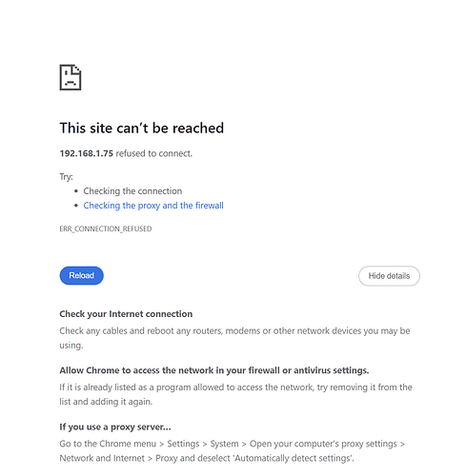Click the ERR_CONNECTION_REFUSED error code
The width and height of the screenshot is (466, 476).
coord(106,228)
